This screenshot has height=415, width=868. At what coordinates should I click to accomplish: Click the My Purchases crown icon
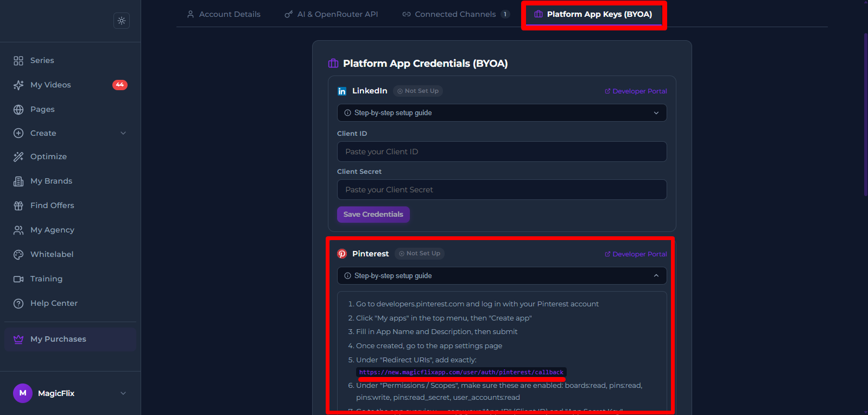[18, 339]
